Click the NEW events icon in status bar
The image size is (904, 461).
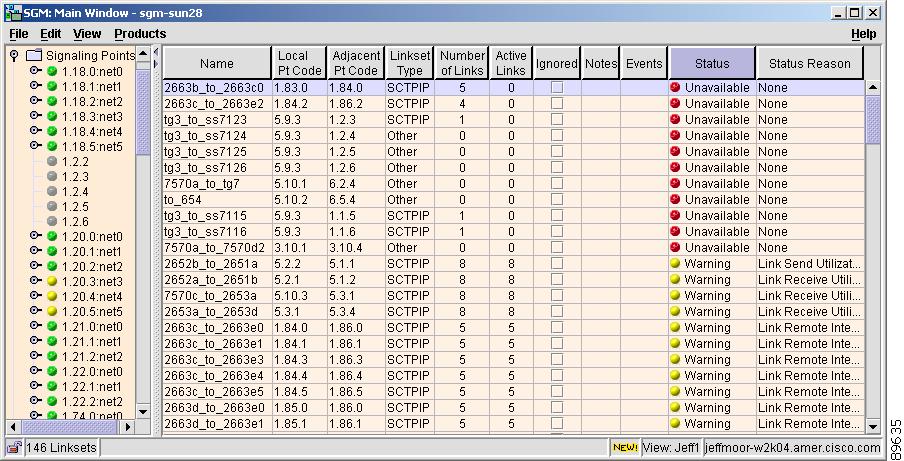[x=625, y=447]
